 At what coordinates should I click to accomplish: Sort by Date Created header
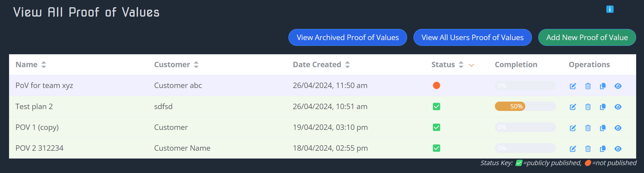pyautogui.click(x=347, y=64)
